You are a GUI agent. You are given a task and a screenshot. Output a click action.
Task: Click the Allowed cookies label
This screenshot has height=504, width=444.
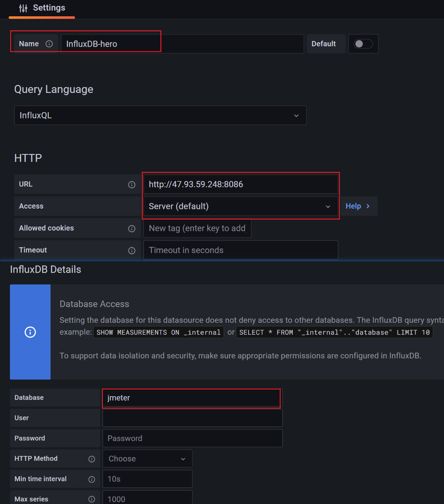pyautogui.click(x=47, y=228)
